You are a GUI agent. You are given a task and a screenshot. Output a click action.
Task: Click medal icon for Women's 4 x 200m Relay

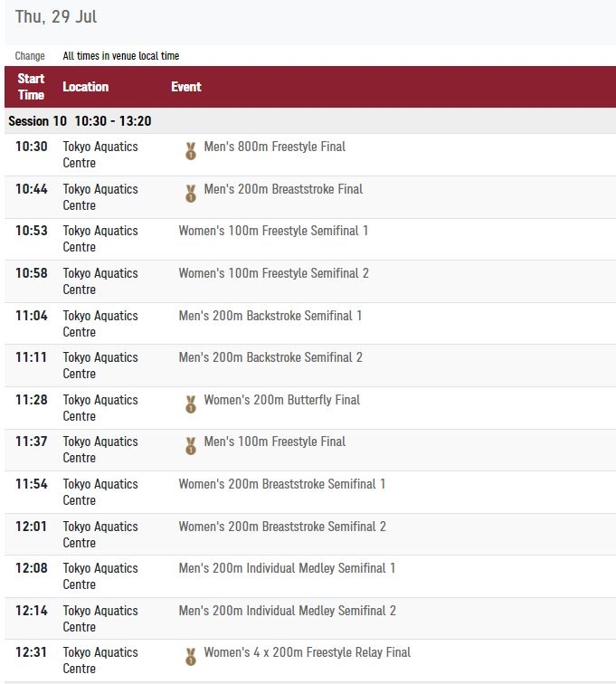coord(191,657)
